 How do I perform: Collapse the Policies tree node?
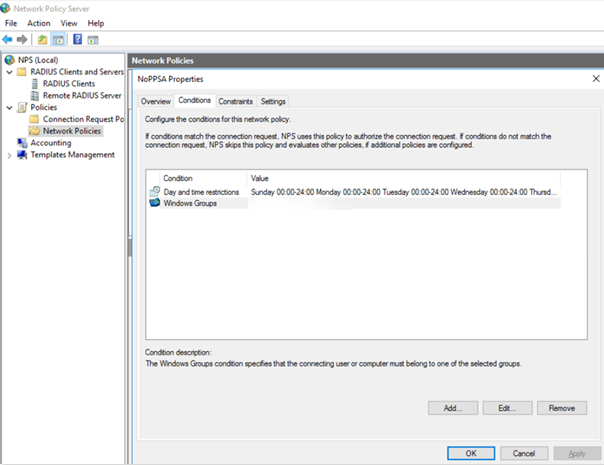coord(9,107)
